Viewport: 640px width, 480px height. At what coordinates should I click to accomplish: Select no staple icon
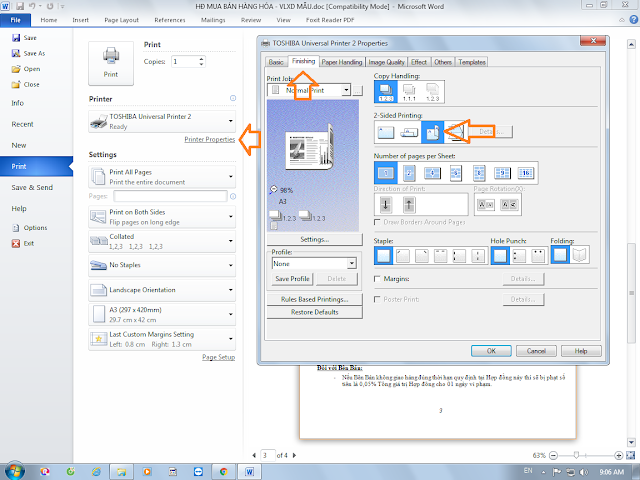point(384,256)
